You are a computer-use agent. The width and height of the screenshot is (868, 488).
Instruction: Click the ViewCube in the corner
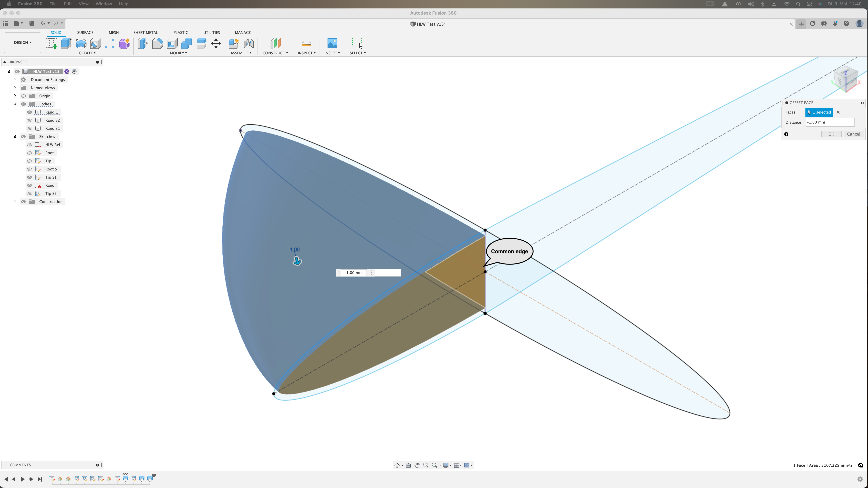(846, 80)
